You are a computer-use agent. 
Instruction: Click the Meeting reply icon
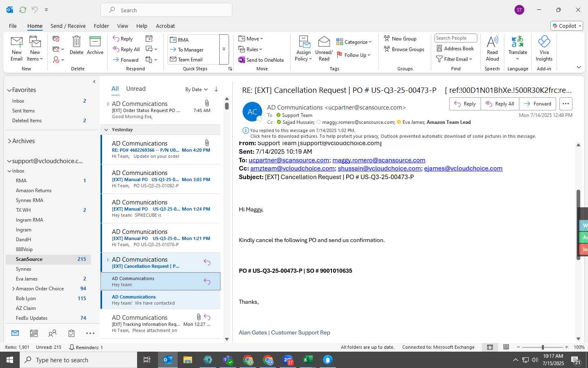point(149,38)
